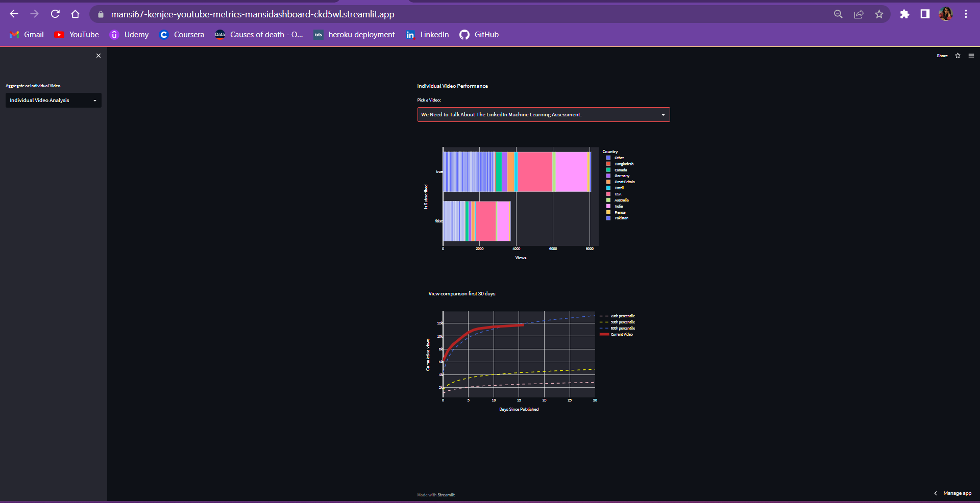Screen dimensions: 980x503
Task: Click the Bangladesh color swatch in the legend
Action: point(607,164)
